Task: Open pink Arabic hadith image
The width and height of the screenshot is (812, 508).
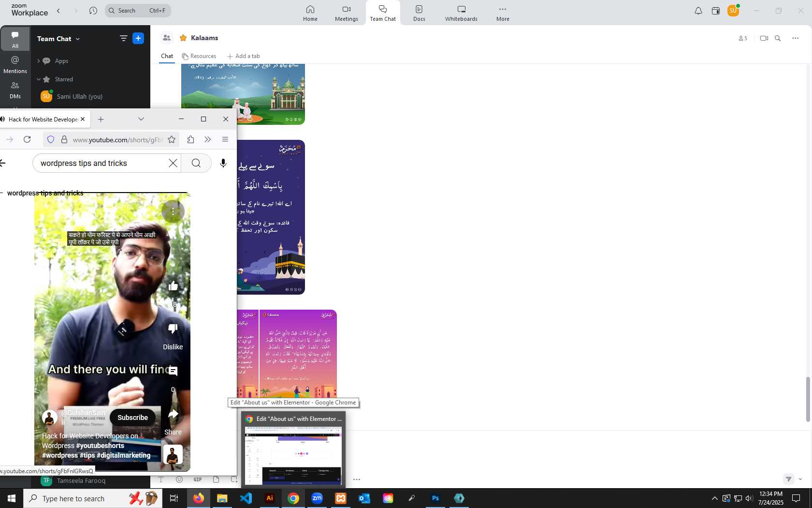Action: 298,354
